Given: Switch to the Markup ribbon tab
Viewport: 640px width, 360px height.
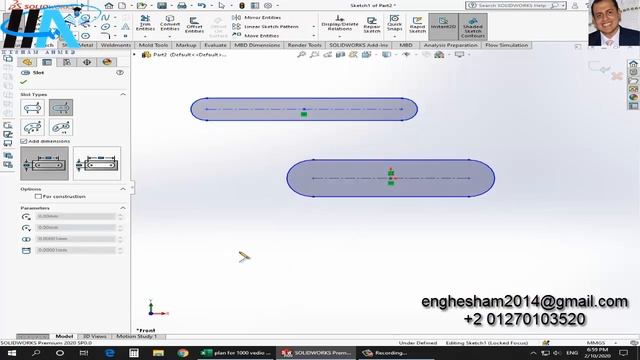Looking at the screenshot, I should coord(186,45).
